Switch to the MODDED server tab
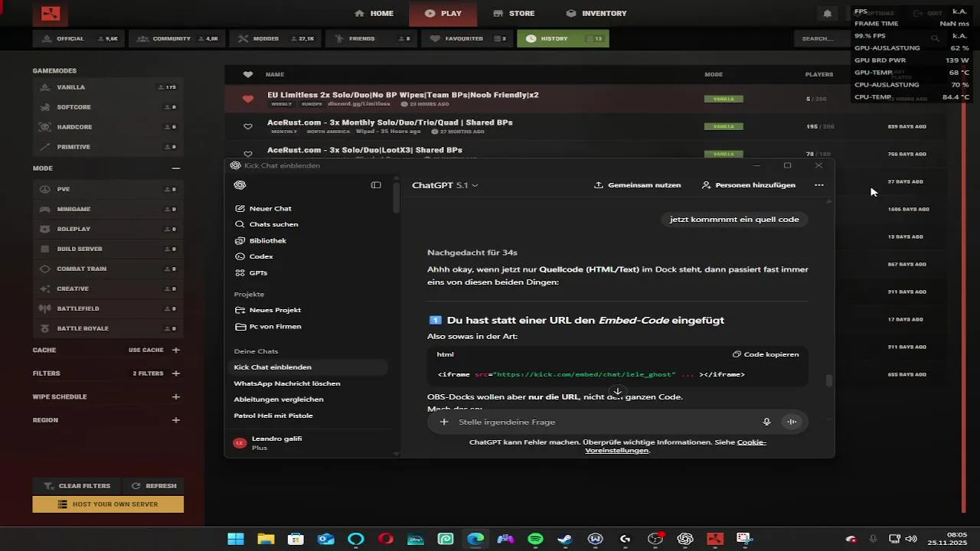Image resolution: width=980 pixels, height=551 pixels. (x=276, y=38)
